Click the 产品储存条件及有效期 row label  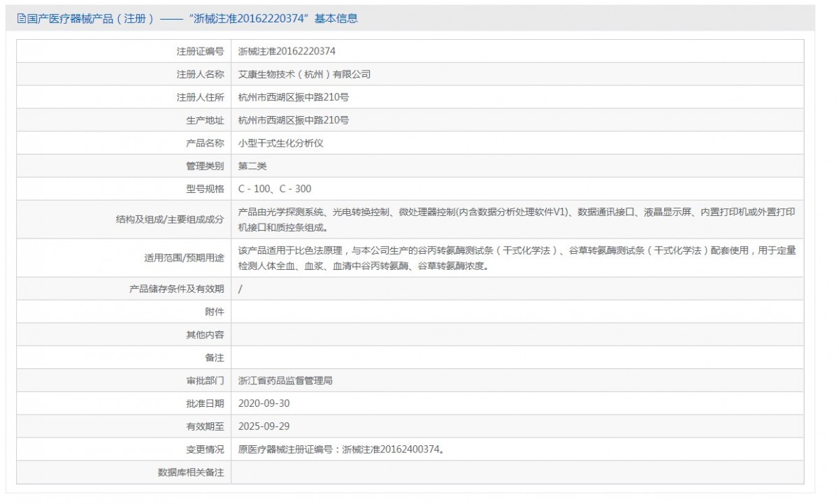click(176, 289)
